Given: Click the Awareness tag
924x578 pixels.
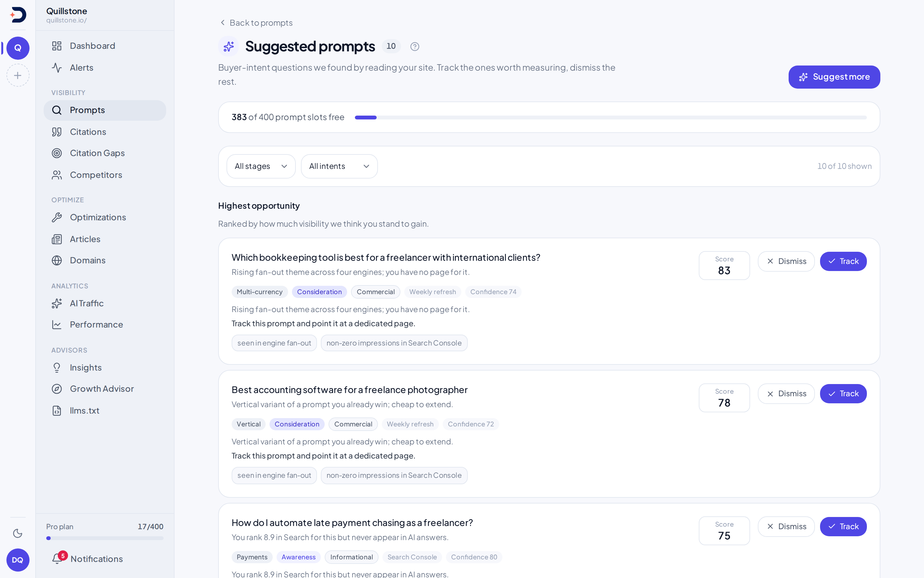Looking at the screenshot, I should [x=299, y=557].
